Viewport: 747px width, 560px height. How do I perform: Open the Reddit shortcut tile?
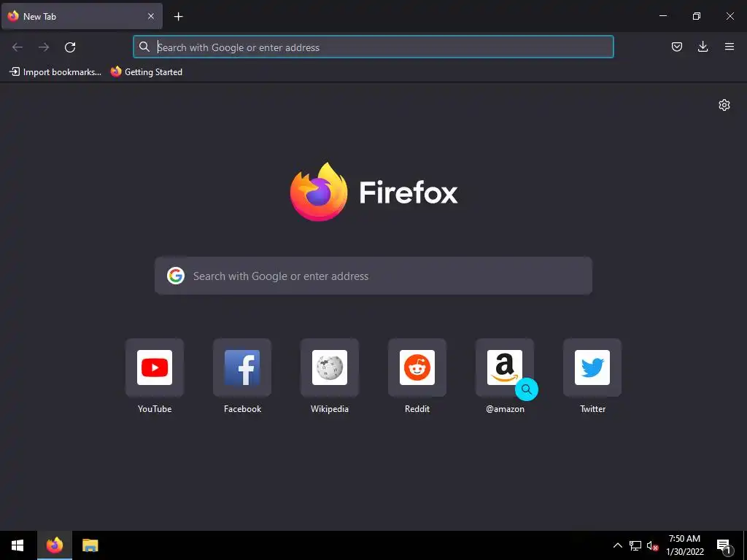(x=417, y=367)
